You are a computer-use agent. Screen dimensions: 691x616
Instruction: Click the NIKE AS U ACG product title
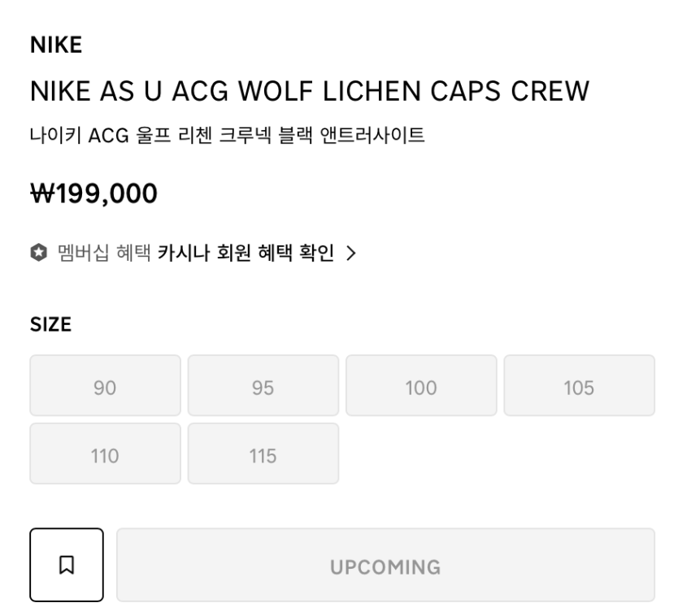coord(309,92)
